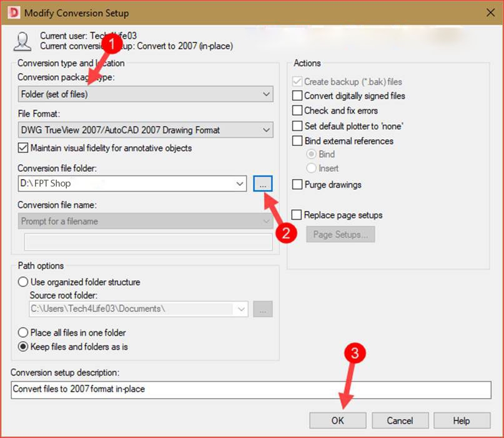The height and width of the screenshot is (438, 504).
Task: Check Convert digitally signed files
Action: click(x=296, y=96)
